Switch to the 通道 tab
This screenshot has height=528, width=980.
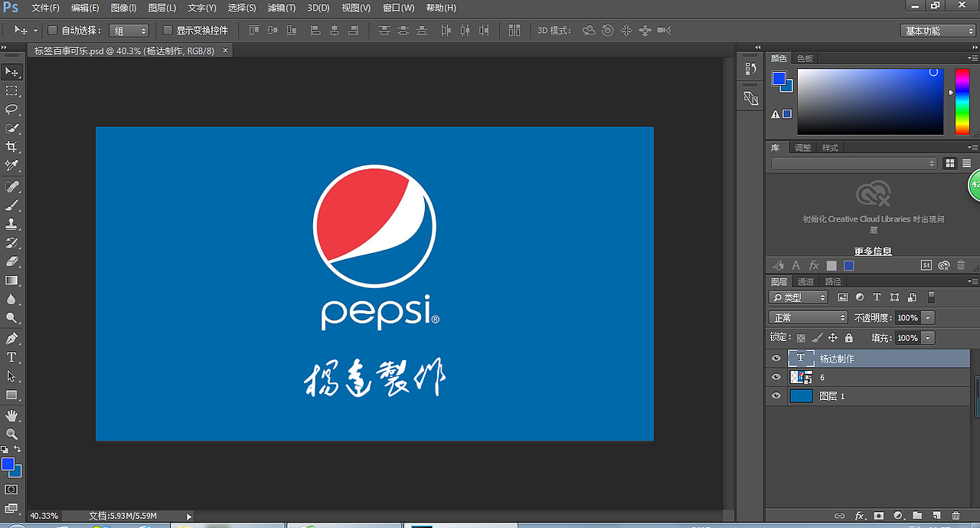tap(805, 281)
